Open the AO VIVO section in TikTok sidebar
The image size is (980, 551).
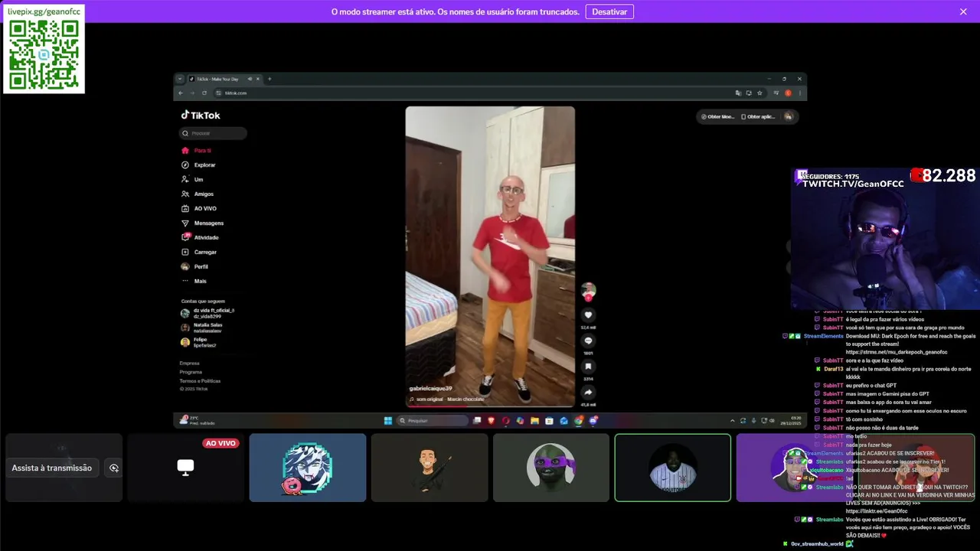point(199,209)
